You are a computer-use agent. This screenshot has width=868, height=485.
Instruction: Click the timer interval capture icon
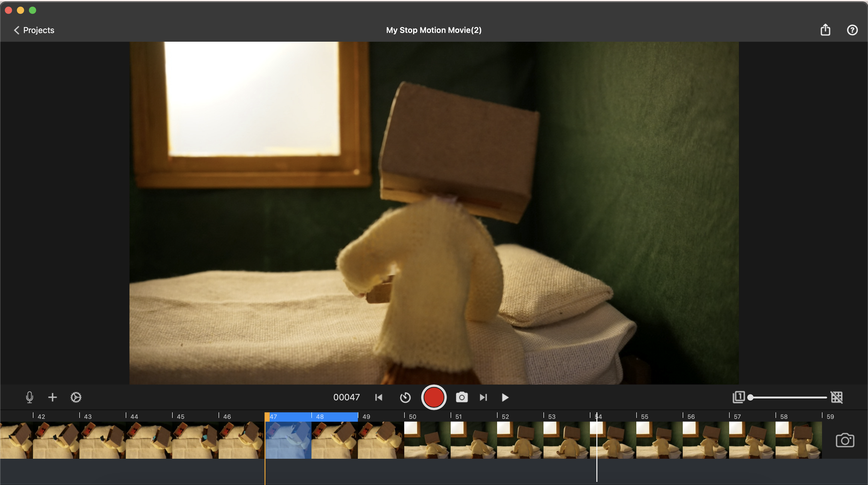[405, 397]
